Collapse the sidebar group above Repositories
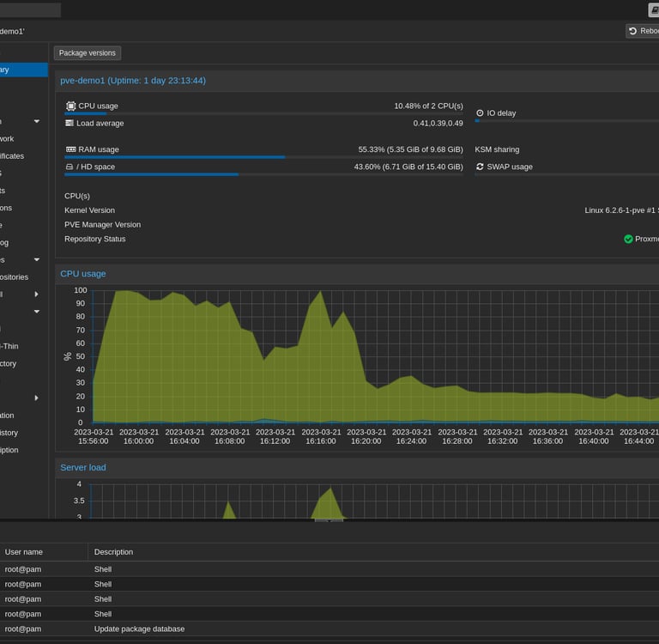 point(37,259)
